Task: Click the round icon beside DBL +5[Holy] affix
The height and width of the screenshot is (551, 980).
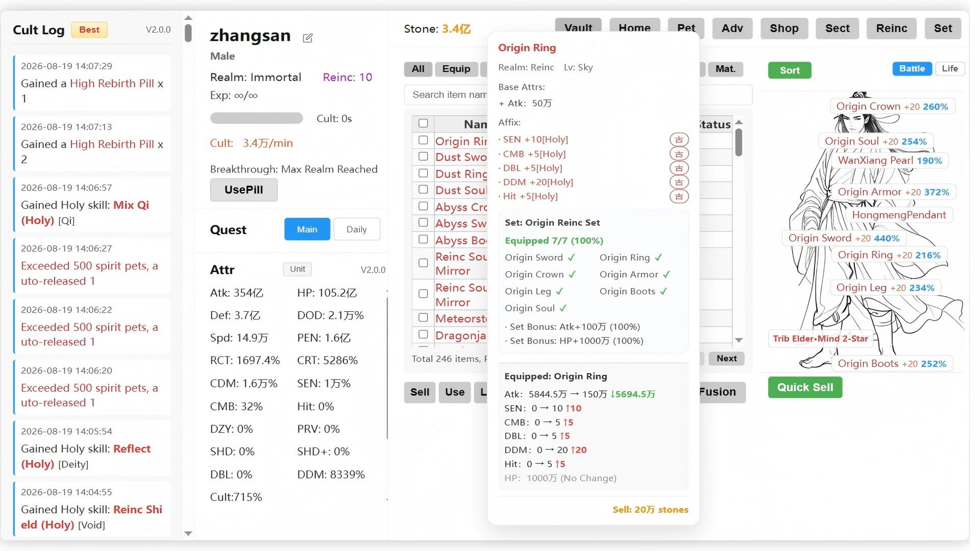Action: 679,168
